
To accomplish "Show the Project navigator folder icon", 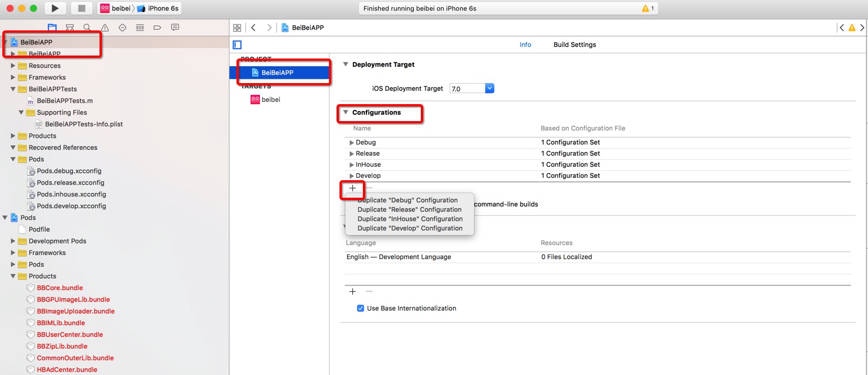I will tap(52, 27).
